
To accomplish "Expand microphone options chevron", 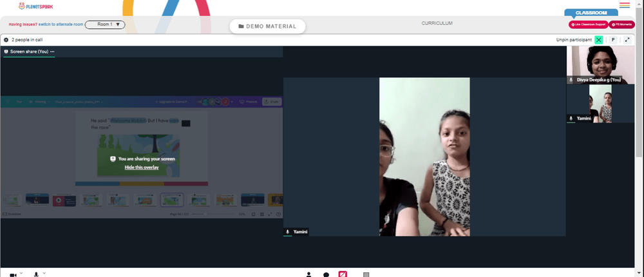I will 44,273.
